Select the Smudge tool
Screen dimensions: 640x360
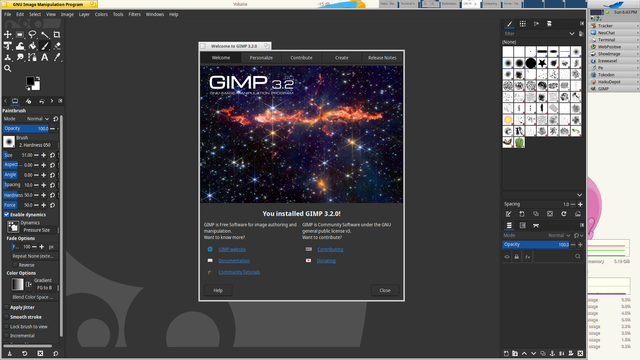(20, 58)
